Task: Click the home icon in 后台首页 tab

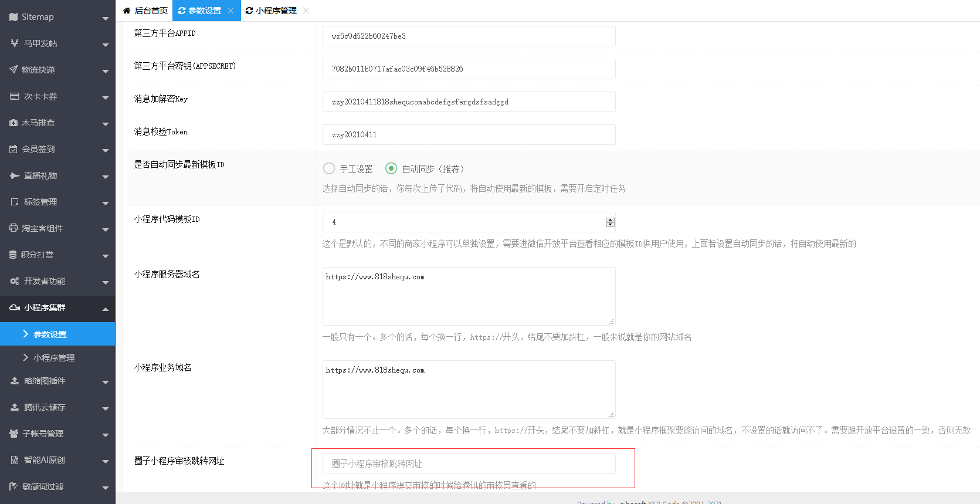Action: click(x=127, y=11)
